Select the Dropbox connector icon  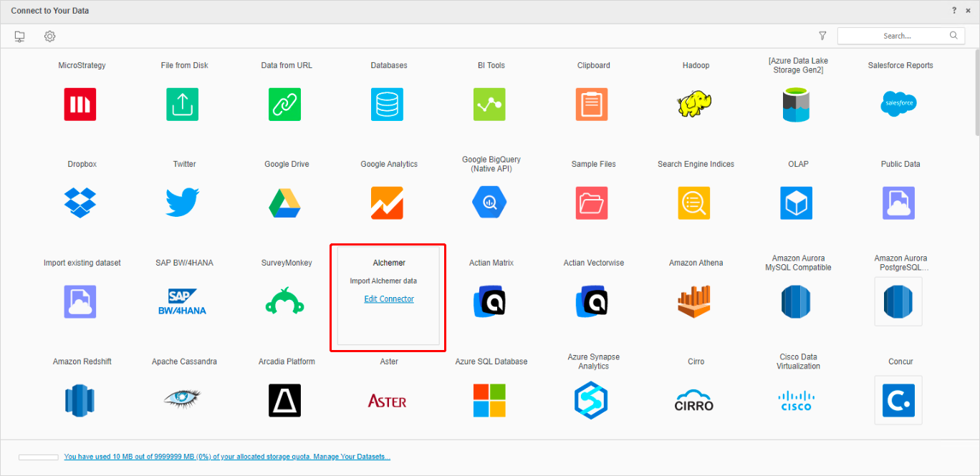80,203
